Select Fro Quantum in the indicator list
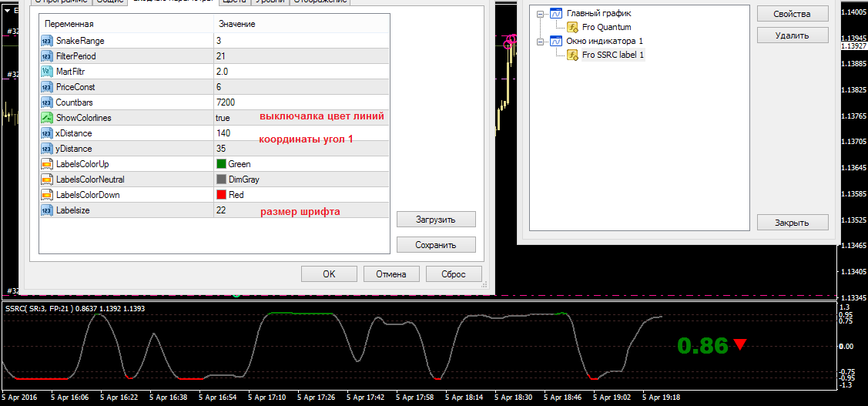This screenshot has width=868, height=406. [x=606, y=27]
